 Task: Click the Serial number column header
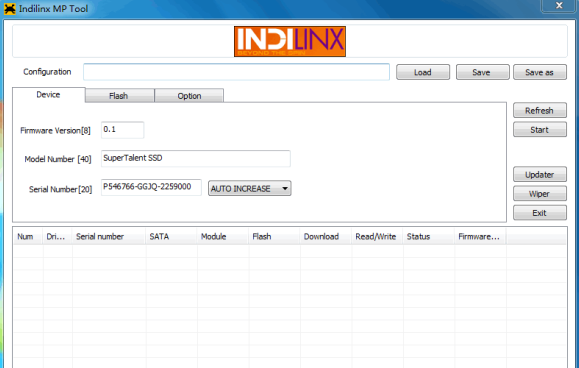(x=109, y=237)
